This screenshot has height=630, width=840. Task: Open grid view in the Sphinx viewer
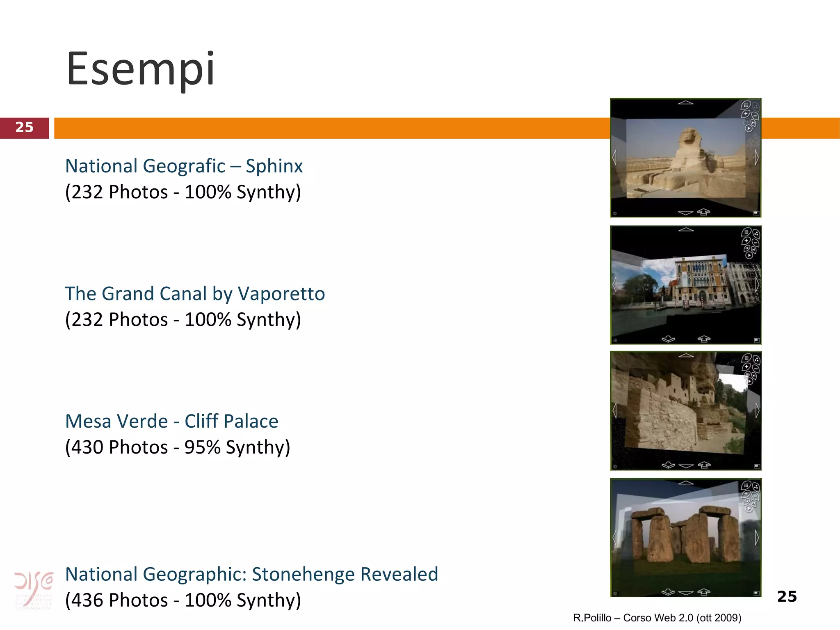(746, 105)
